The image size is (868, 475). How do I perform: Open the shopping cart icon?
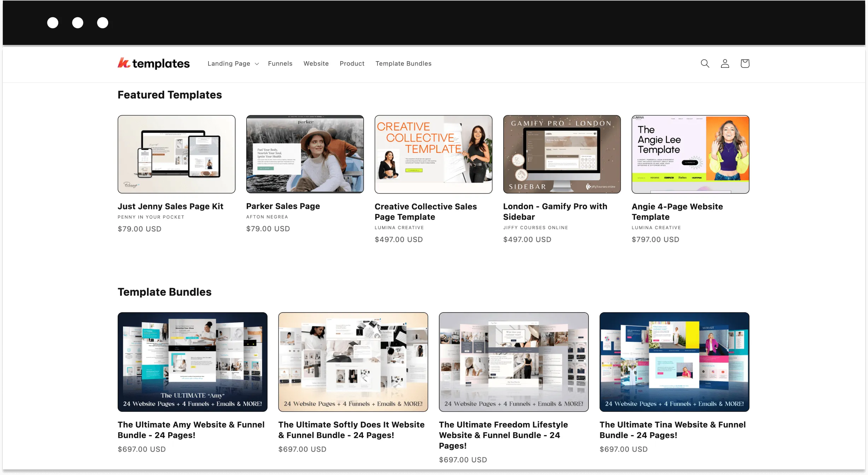click(745, 63)
